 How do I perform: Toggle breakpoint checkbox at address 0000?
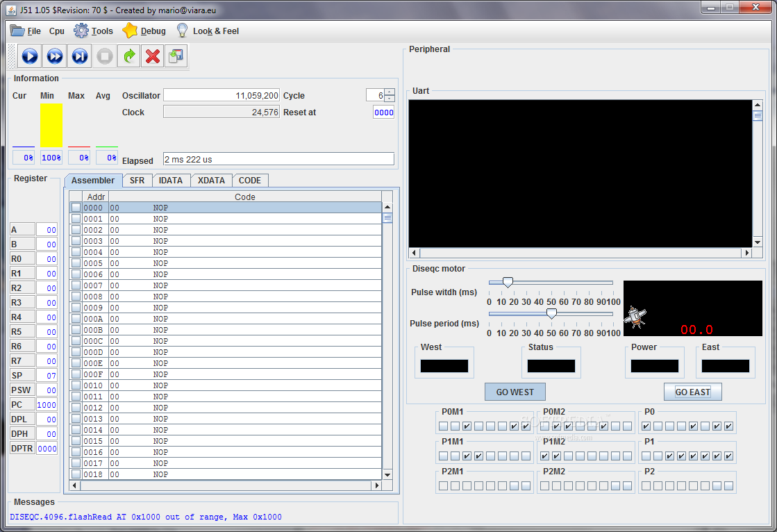click(76, 207)
